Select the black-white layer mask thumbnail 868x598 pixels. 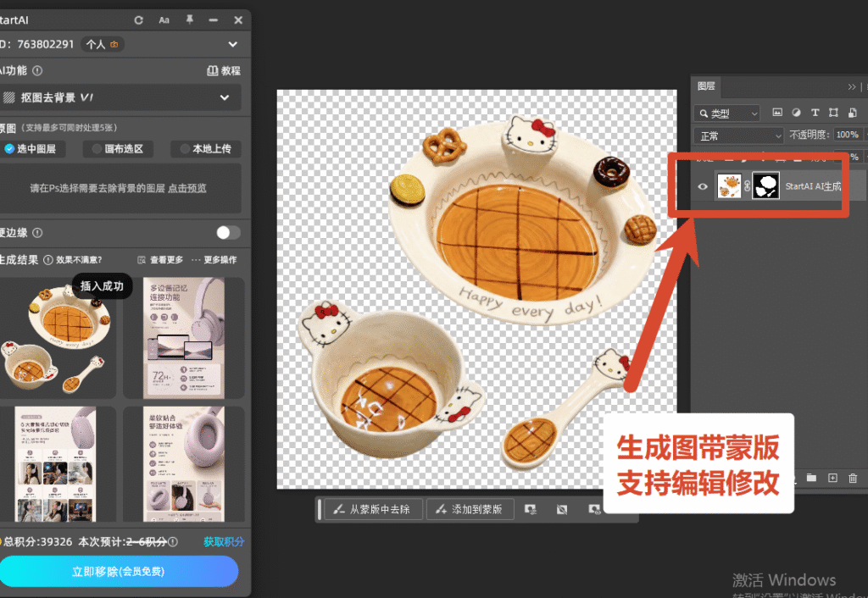click(x=766, y=185)
